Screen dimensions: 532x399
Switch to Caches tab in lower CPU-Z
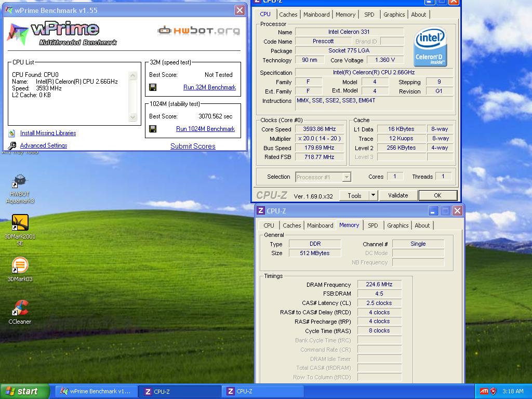292,225
